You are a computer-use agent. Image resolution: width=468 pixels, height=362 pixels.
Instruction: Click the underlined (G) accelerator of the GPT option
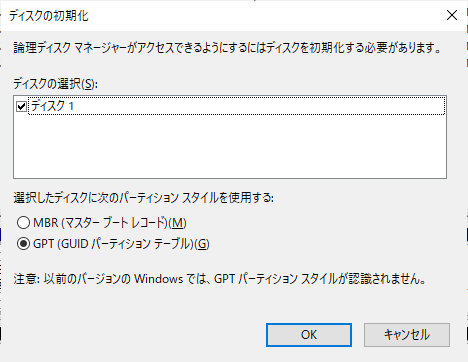click(202, 244)
